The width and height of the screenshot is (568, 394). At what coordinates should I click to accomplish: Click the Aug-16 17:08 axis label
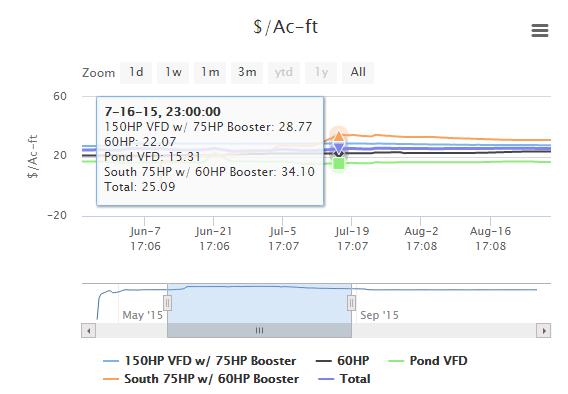[490, 239]
